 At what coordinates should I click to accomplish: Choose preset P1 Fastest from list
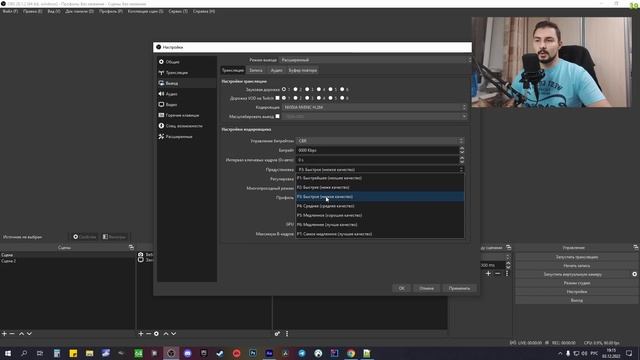coord(380,178)
